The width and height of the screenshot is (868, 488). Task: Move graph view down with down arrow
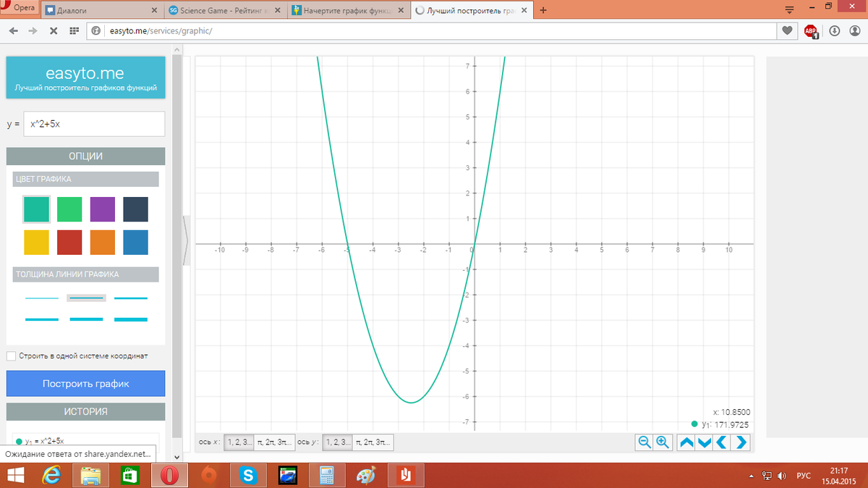coord(705,442)
